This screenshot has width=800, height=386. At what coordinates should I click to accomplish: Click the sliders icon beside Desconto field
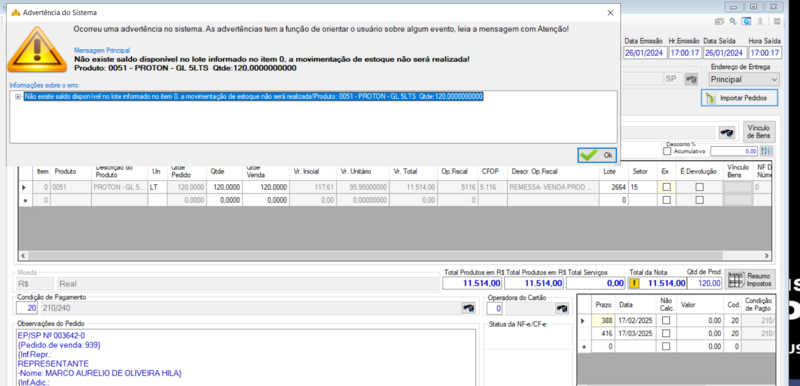(x=767, y=151)
